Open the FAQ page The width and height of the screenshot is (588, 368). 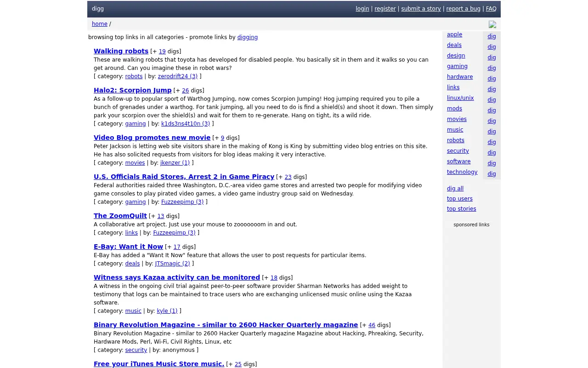click(x=491, y=9)
